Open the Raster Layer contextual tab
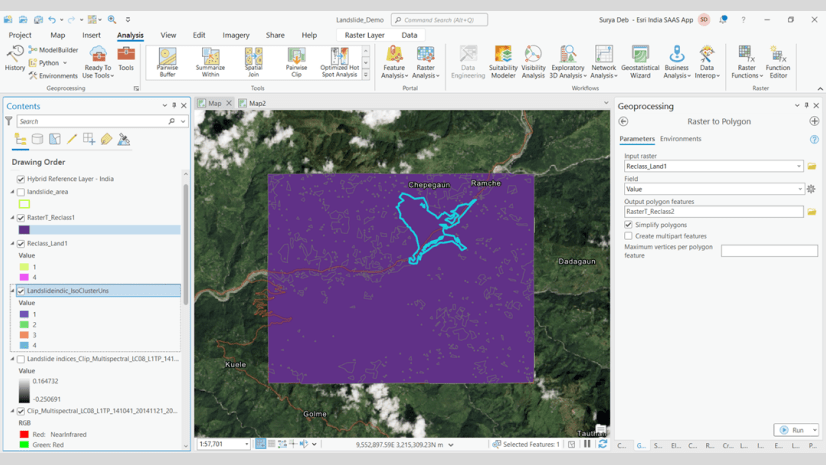826x465 pixels. (365, 35)
